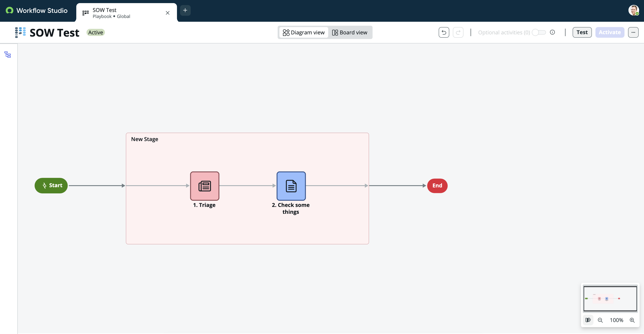Viewport: 644px width, 334px height.
Task: Switch to Board view
Action: tap(349, 33)
